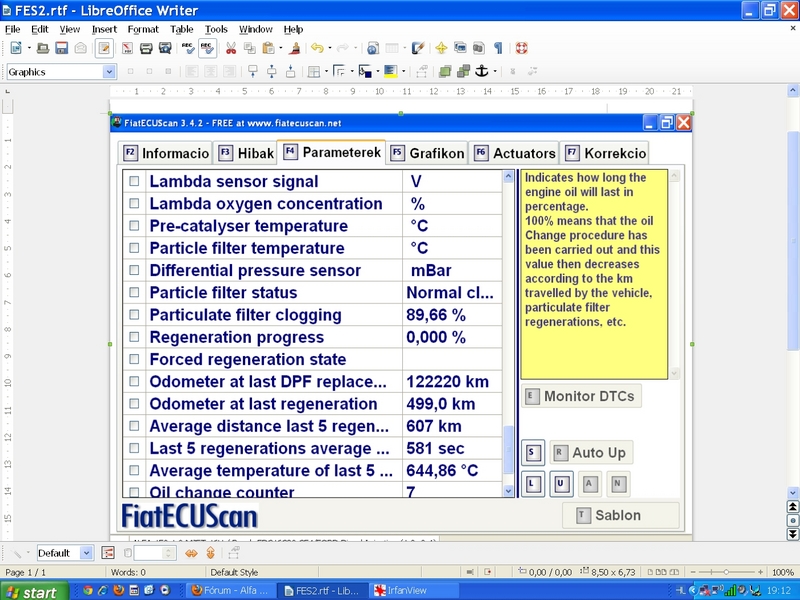
Task: Switch to the Hibak tab
Action: click(246, 153)
